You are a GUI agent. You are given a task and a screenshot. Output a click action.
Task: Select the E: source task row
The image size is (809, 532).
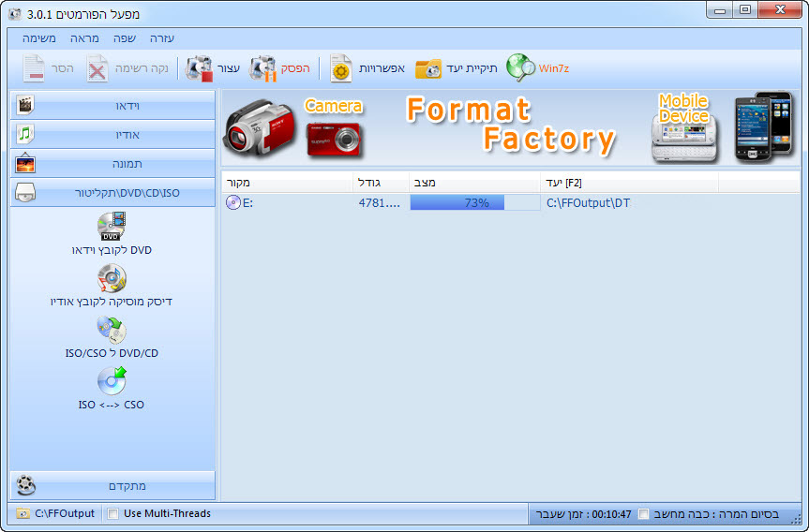[x=511, y=202]
